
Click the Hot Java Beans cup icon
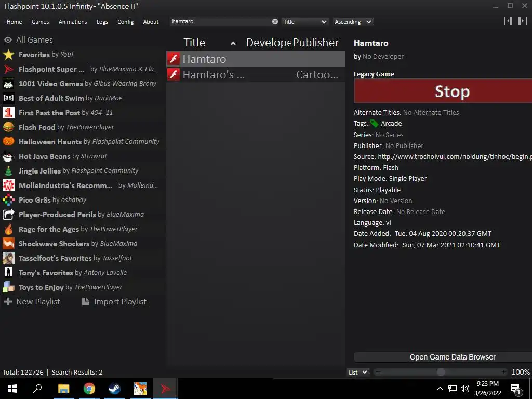(x=8, y=156)
